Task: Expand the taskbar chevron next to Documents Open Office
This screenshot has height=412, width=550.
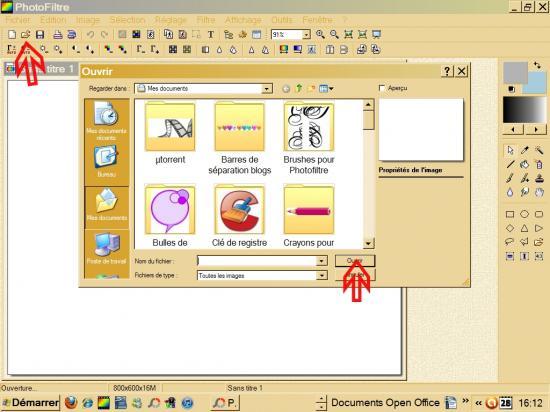Action: click(x=465, y=401)
